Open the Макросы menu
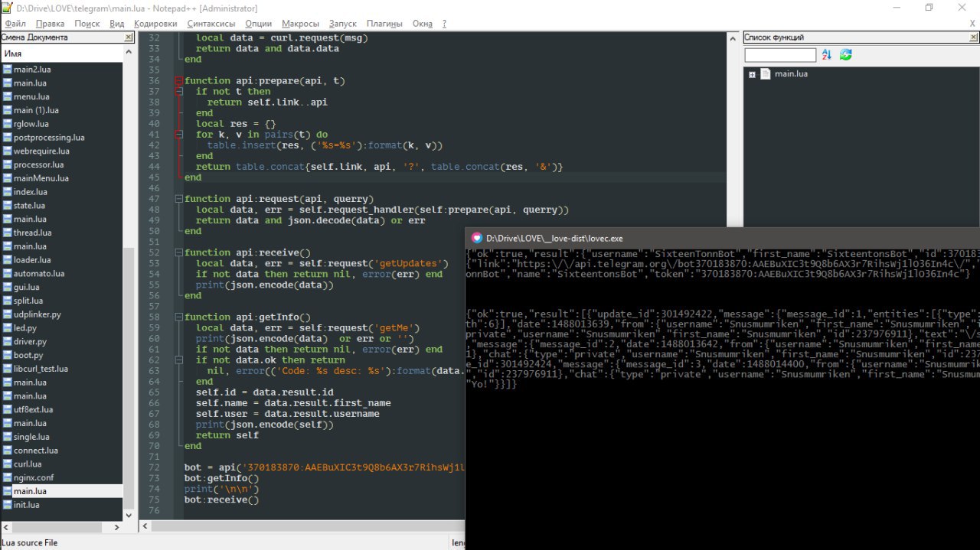980x550 pixels. (300, 24)
